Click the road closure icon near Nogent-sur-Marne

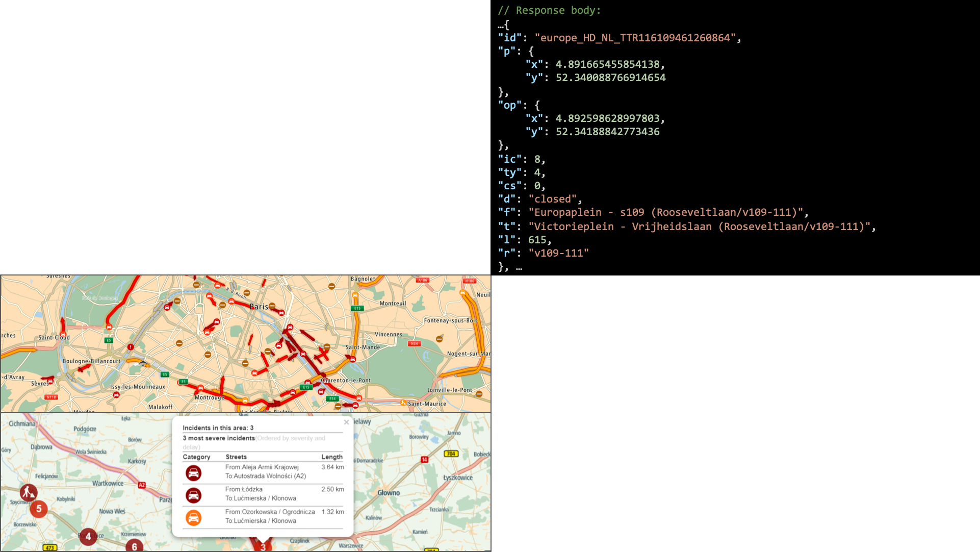click(x=439, y=339)
